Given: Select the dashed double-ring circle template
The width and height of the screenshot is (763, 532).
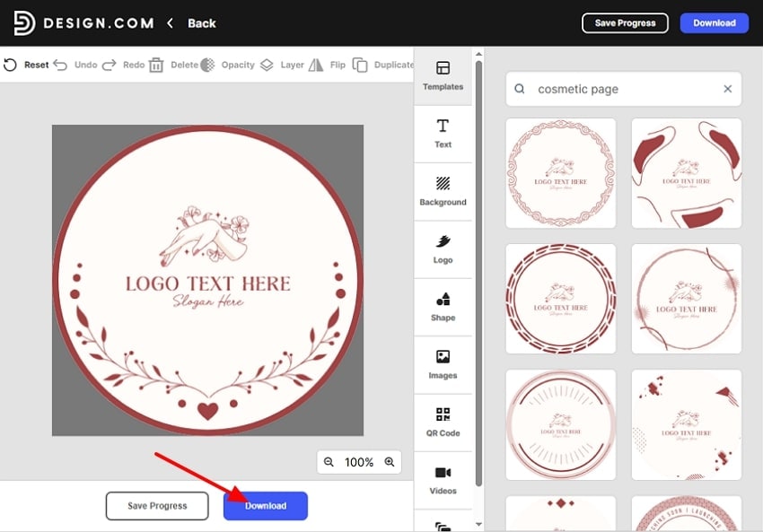Looking at the screenshot, I should click(560, 299).
